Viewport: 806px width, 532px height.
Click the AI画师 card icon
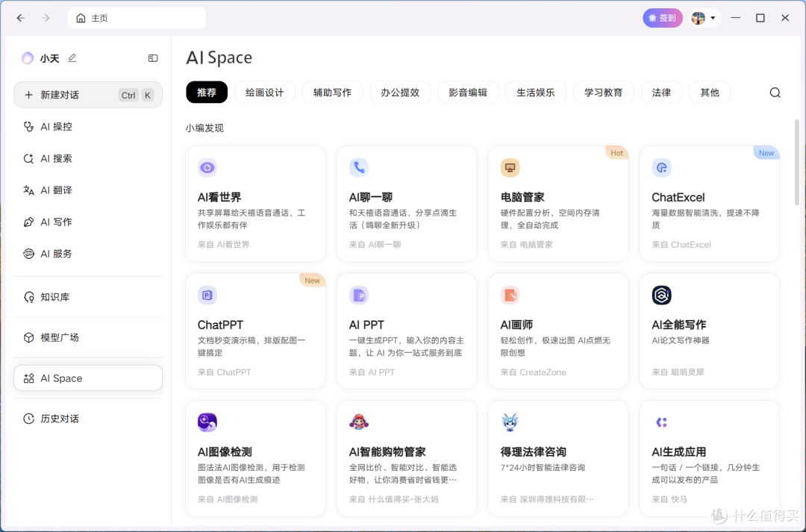[x=510, y=295]
